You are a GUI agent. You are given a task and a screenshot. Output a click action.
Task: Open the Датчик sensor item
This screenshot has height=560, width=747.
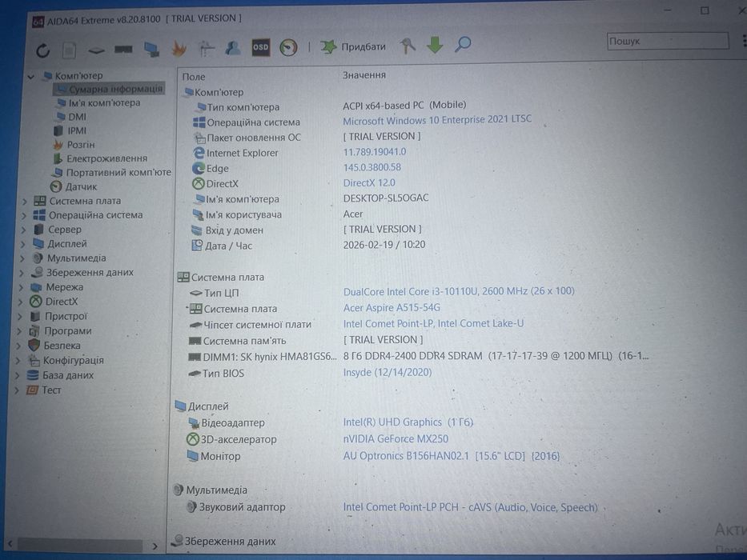pyautogui.click(x=74, y=186)
